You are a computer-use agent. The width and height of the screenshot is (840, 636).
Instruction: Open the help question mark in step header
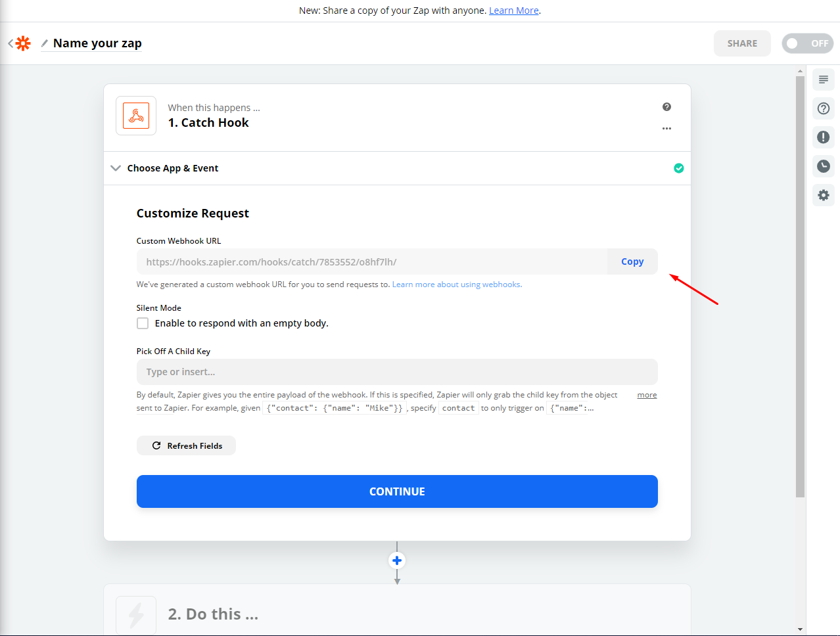[x=666, y=107]
